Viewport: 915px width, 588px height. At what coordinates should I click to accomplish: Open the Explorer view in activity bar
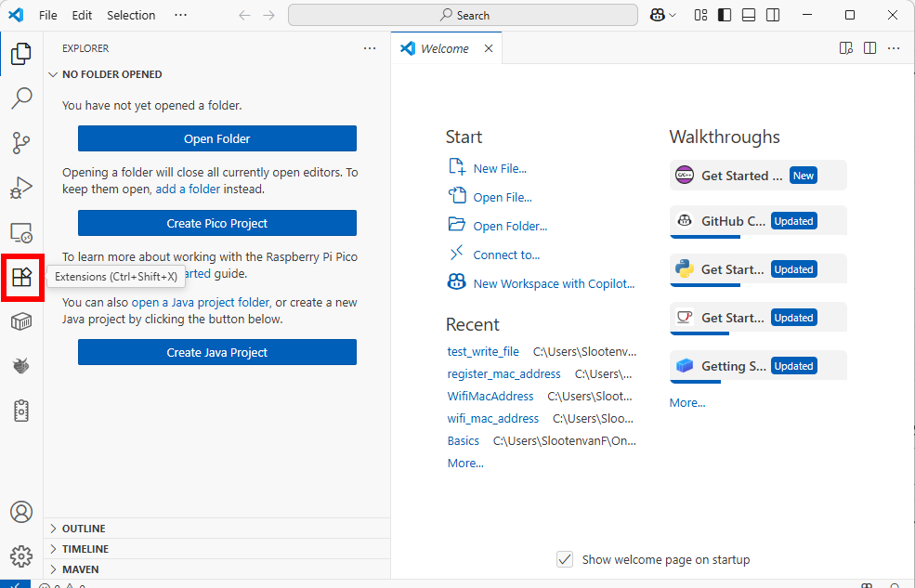coord(21,54)
